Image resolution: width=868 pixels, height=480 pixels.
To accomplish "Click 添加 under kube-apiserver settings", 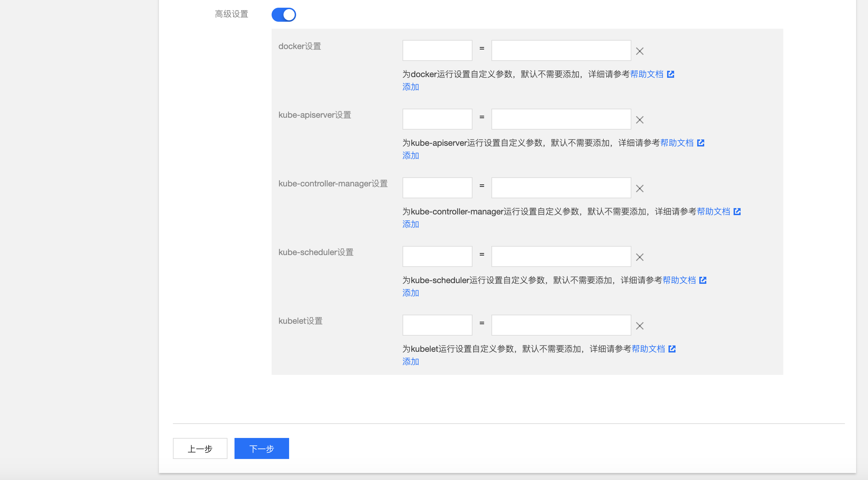I will click(411, 156).
